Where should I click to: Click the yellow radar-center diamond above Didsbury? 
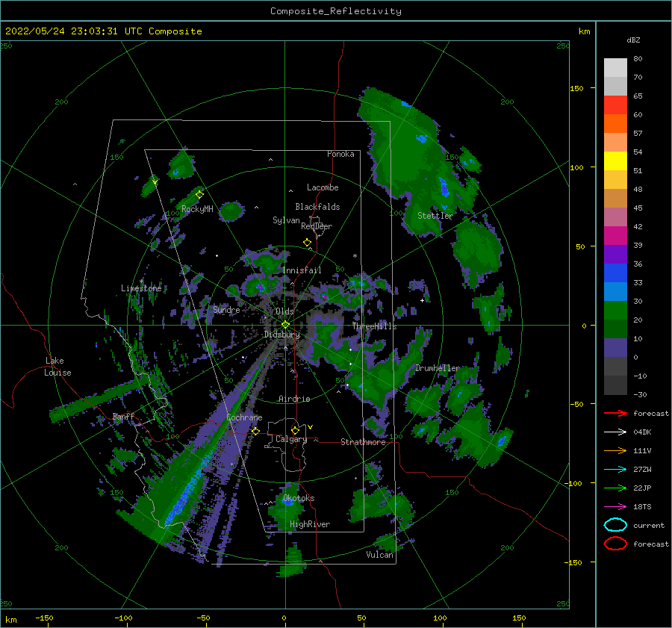pyautogui.click(x=285, y=325)
